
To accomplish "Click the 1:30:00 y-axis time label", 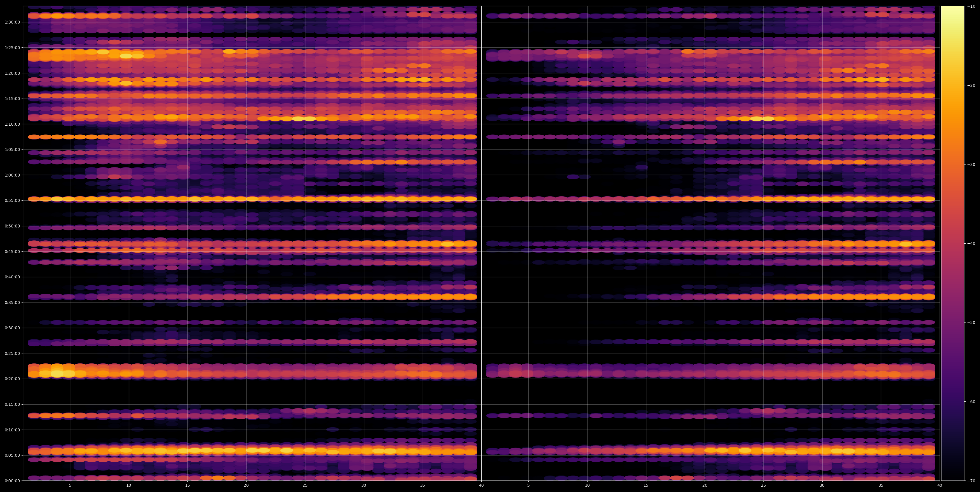I will click(x=12, y=22).
